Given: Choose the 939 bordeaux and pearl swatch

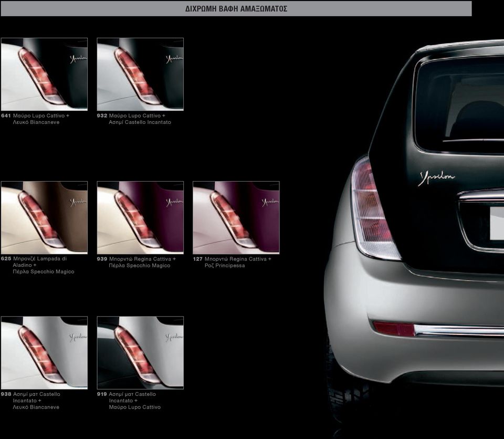Looking at the screenshot, I should coord(140,217).
